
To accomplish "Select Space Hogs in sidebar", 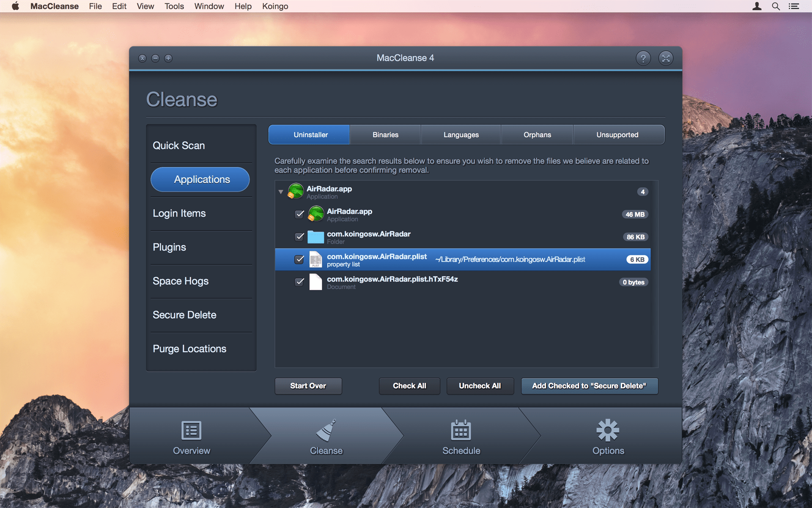I will click(201, 281).
